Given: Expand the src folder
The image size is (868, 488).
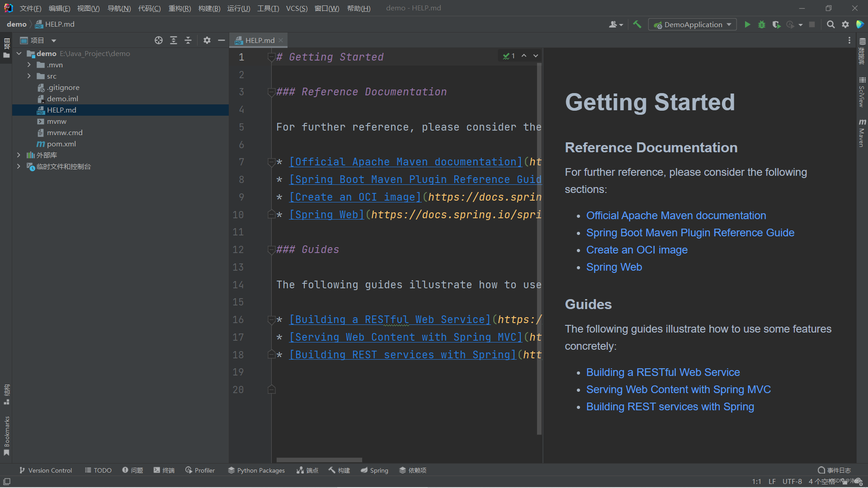Looking at the screenshot, I should [29, 76].
